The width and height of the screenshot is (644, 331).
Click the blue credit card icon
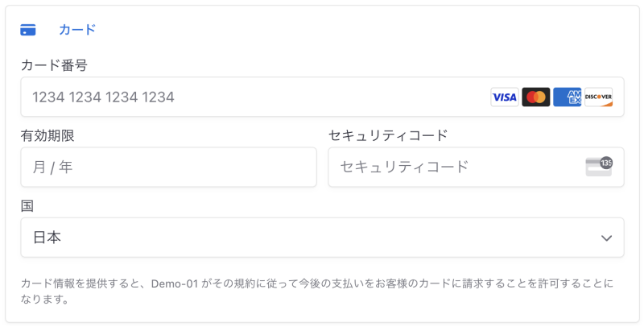(x=28, y=30)
